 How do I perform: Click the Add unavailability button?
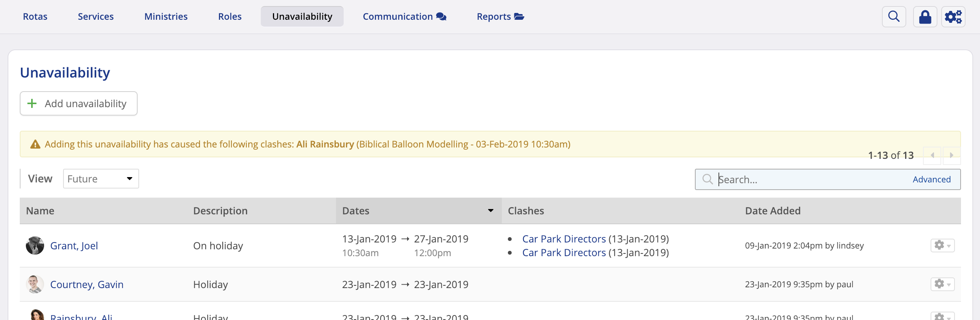coord(79,103)
